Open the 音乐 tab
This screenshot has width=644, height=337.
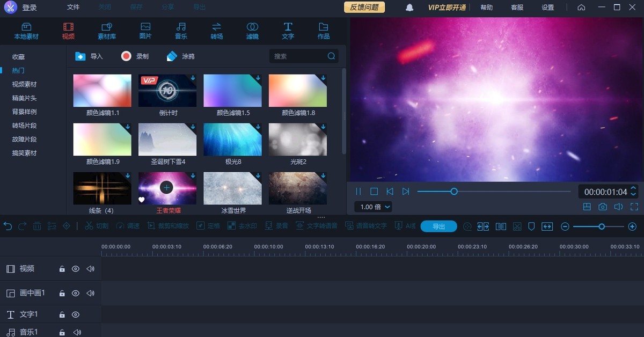tap(181, 30)
